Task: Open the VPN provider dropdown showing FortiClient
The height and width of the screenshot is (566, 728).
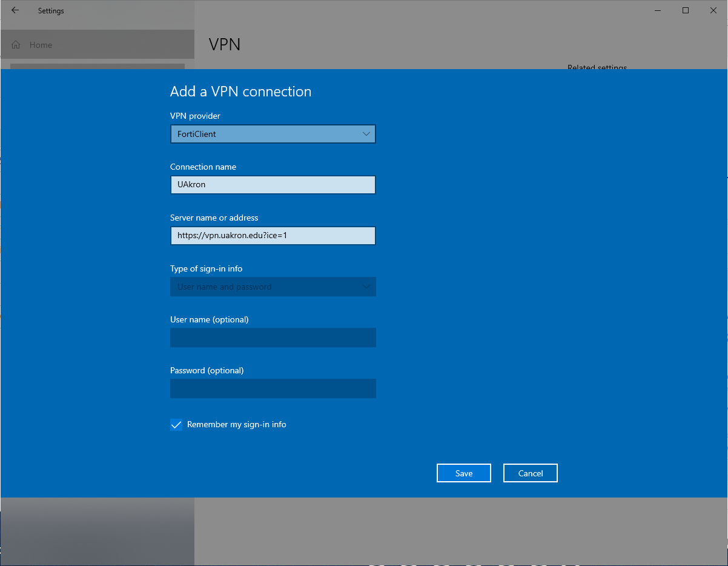Action: [273, 134]
